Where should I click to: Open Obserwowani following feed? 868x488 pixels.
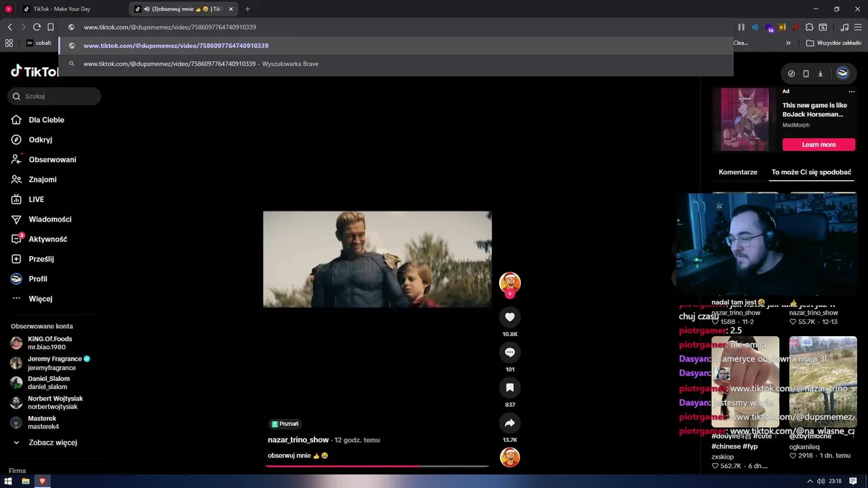(52, 159)
